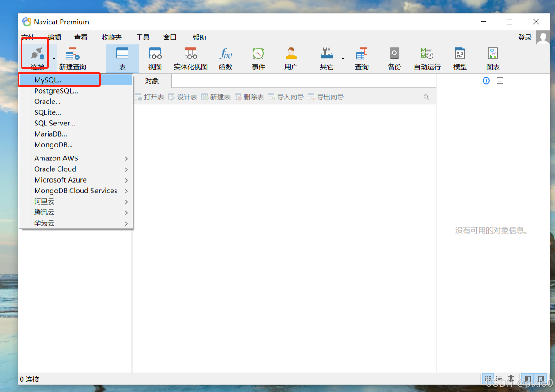The image size is (555, 392).
Task: Choose PostgreSQL... from the connection list
Action: [x=76, y=91]
